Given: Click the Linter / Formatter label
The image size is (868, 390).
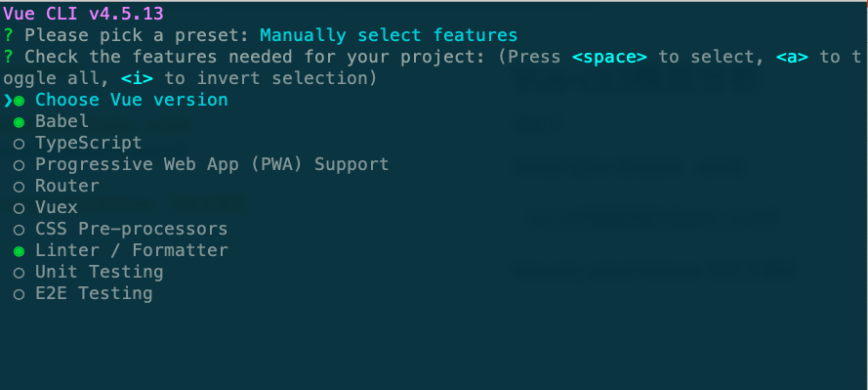Looking at the screenshot, I should click(132, 250).
